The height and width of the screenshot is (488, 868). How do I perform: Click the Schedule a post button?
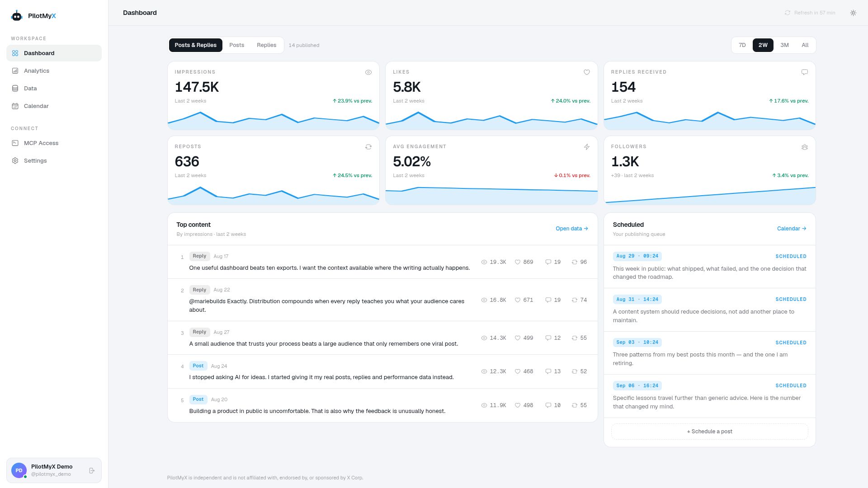(709, 432)
